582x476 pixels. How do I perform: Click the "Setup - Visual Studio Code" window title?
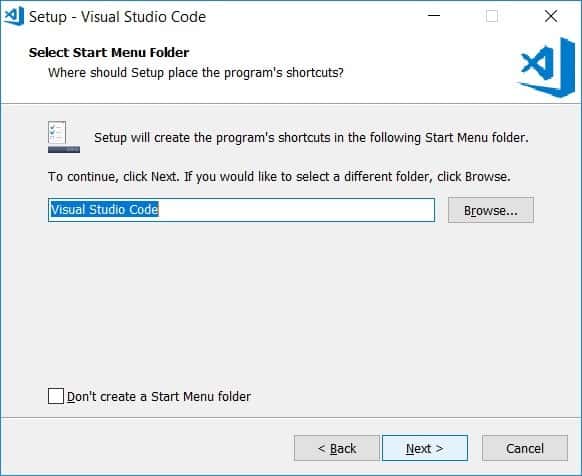pos(117,17)
